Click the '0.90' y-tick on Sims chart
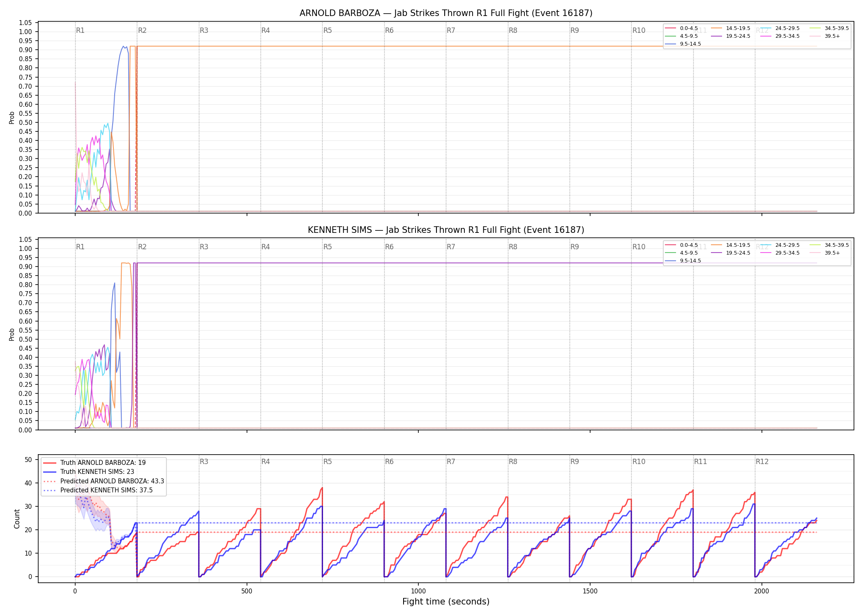This screenshot has width=863, height=616. [x=25, y=267]
